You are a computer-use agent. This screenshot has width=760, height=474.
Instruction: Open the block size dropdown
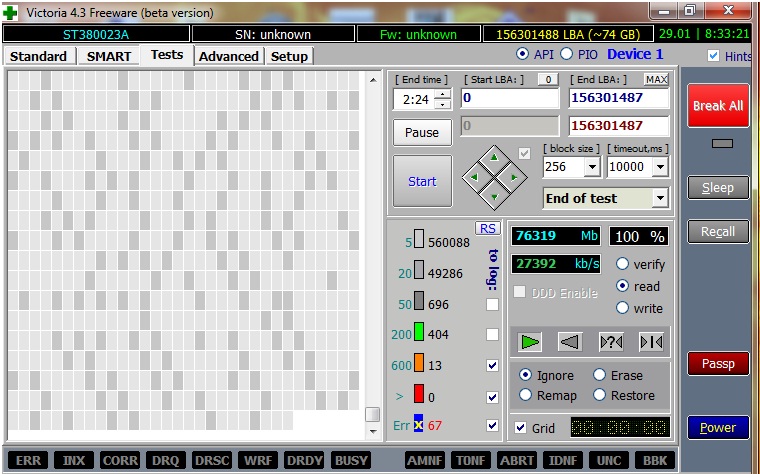(x=591, y=167)
